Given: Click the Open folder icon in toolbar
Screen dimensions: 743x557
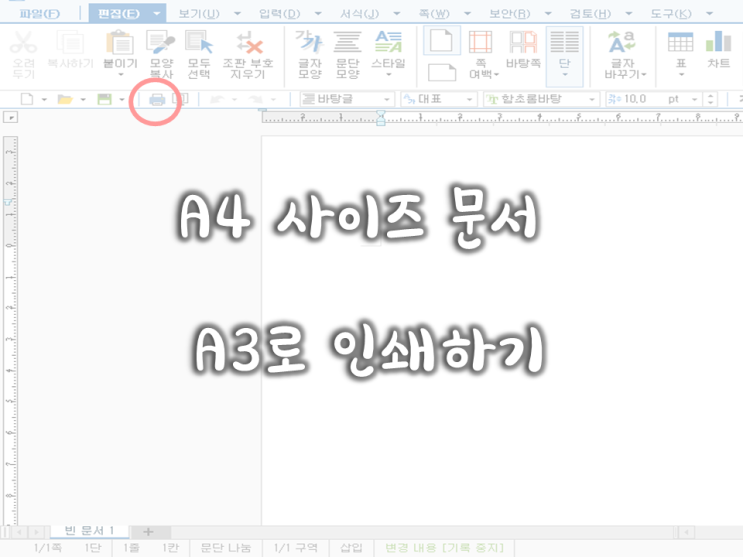Looking at the screenshot, I should pos(65,99).
